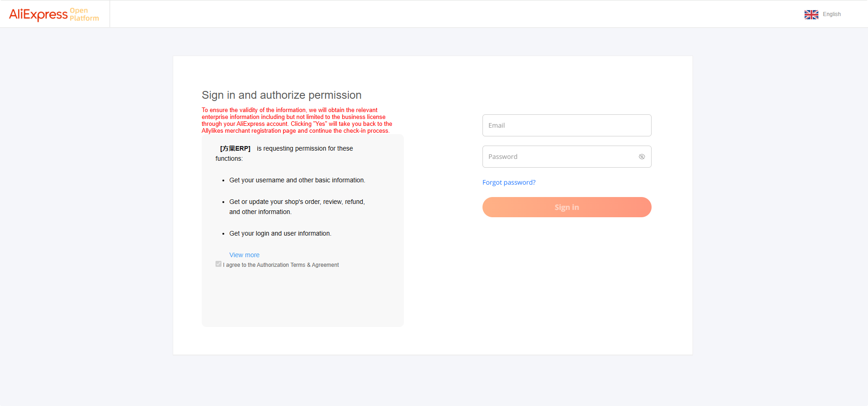Click the 'Sign in and authorize permission' heading

281,95
